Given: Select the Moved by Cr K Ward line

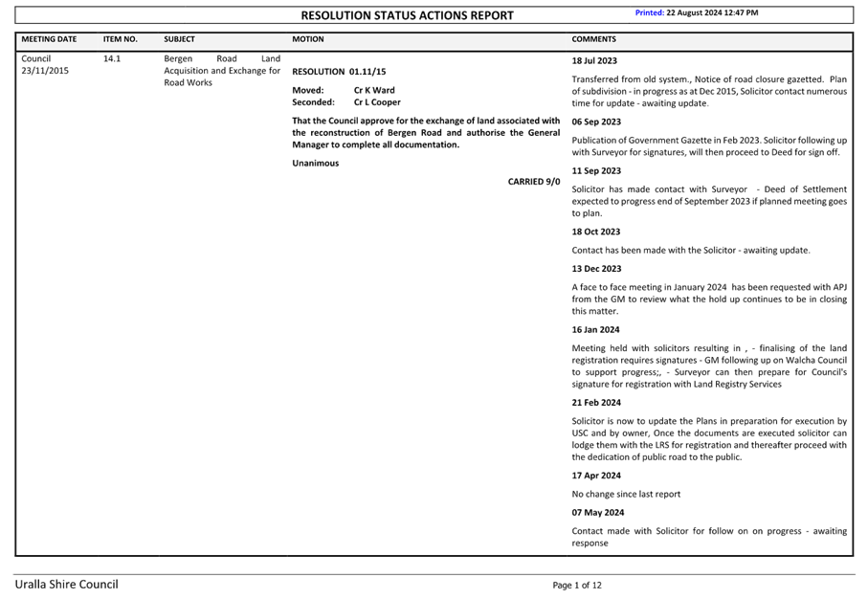Looking at the screenshot, I should [343, 90].
